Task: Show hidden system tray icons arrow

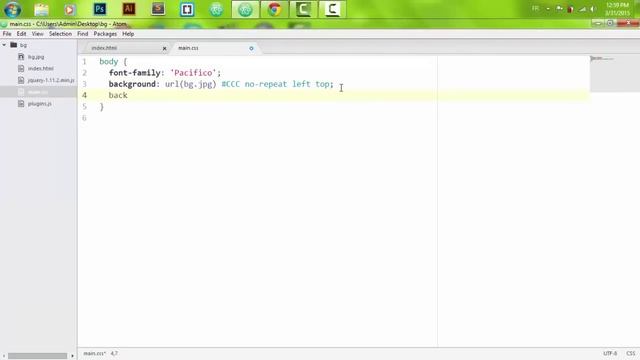Action: pos(548,9)
